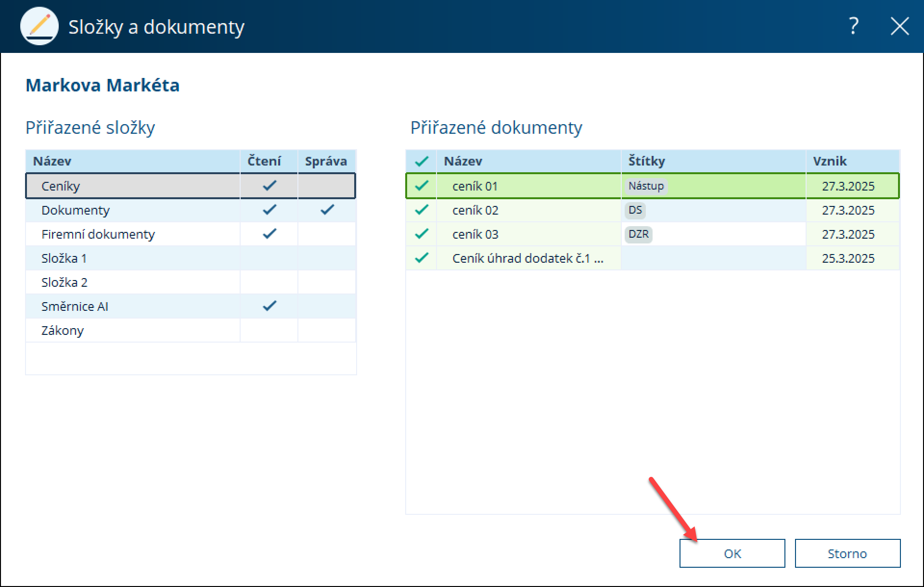Image resolution: width=924 pixels, height=587 pixels.
Task: Click the DZR tag label
Action: [x=638, y=234]
